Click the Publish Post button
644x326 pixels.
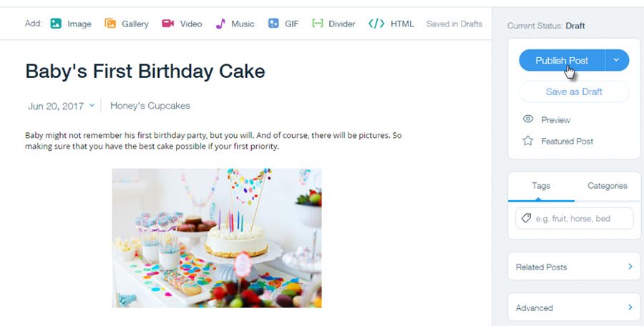click(x=562, y=61)
